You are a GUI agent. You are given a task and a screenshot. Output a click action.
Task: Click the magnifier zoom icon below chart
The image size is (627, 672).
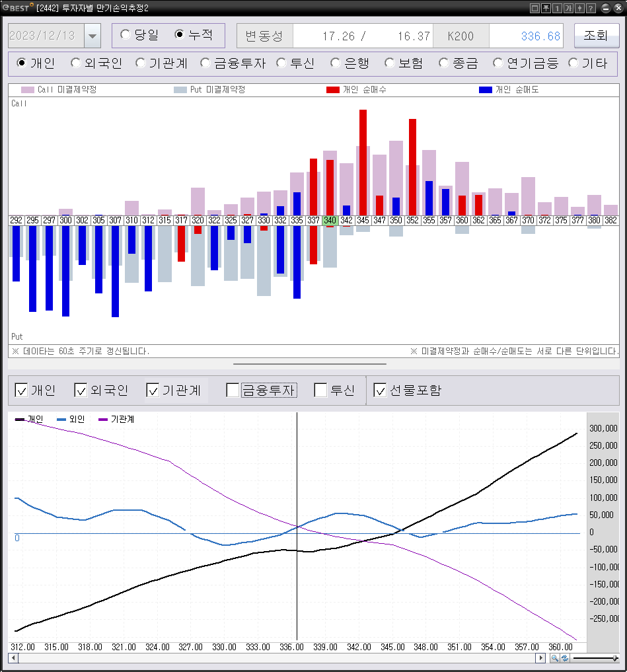pos(554,658)
